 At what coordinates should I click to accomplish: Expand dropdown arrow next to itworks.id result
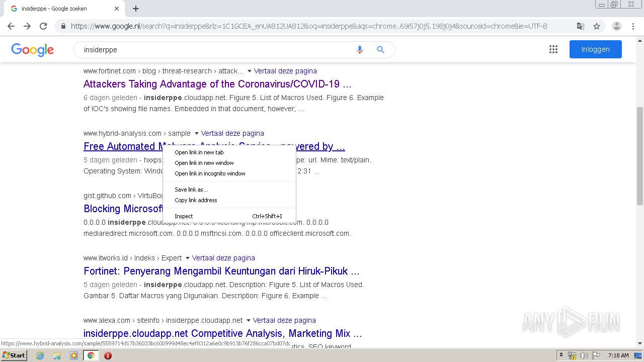point(187,258)
